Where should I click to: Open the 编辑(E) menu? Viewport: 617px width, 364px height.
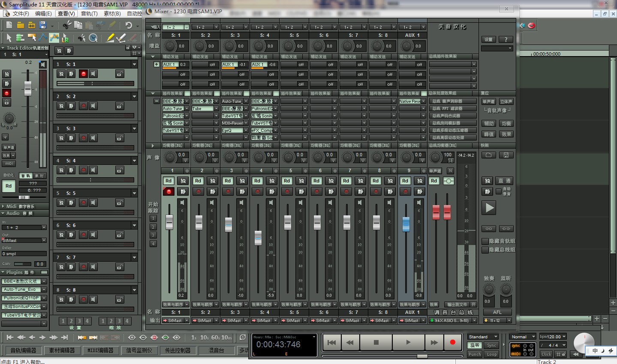[43, 14]
